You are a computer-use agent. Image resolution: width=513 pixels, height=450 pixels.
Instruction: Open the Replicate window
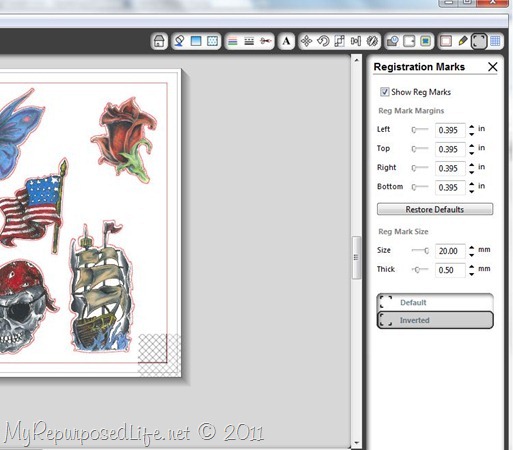coord(372,41)
